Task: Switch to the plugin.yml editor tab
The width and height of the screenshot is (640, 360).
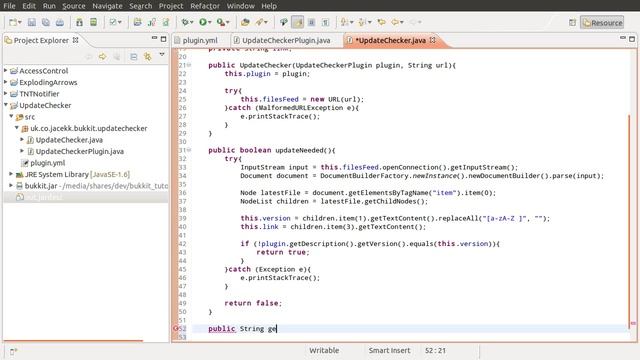Action: tap(199, 40)
